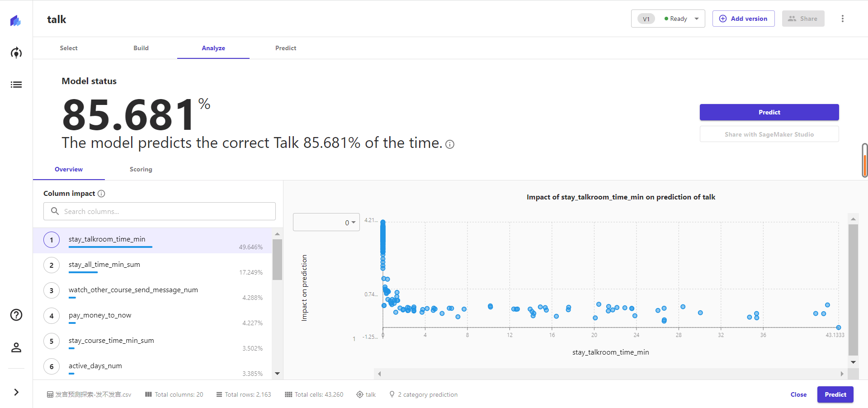
Task: Go to the Build tab
Action: [x=141, y=48]
